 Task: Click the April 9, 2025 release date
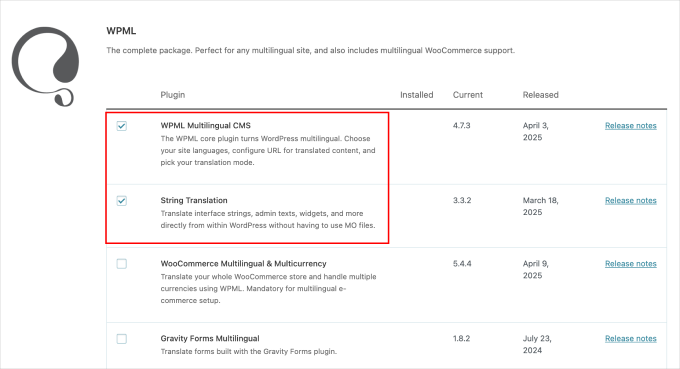pos(536,270)
